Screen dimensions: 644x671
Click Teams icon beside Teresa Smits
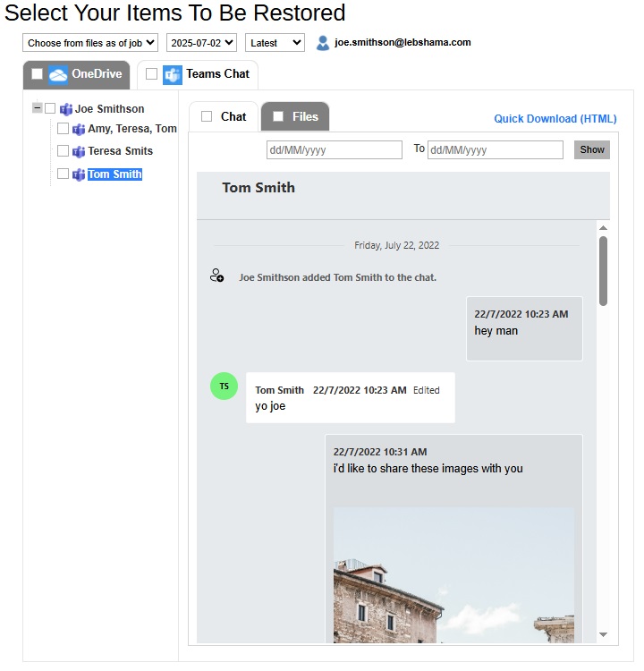pyautogui.click(x=79, y=151)
